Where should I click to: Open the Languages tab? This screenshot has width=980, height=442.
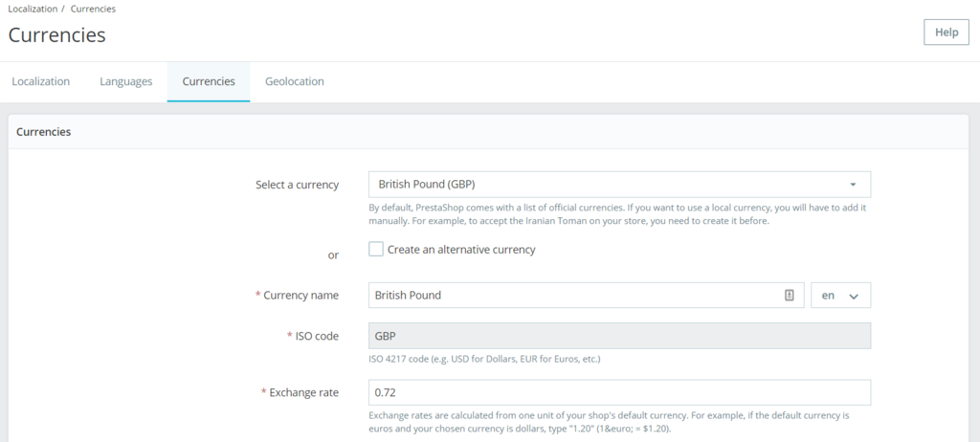coord(126,81)
